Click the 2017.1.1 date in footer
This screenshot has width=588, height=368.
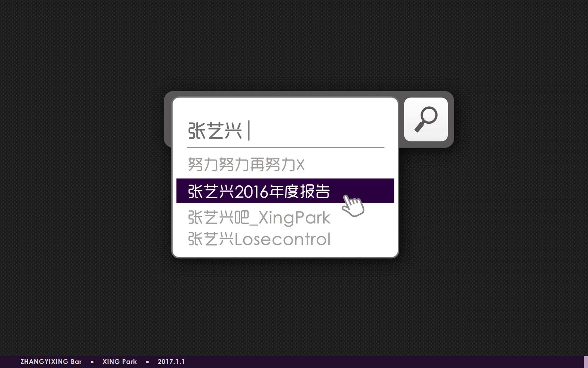click(171, 362)
